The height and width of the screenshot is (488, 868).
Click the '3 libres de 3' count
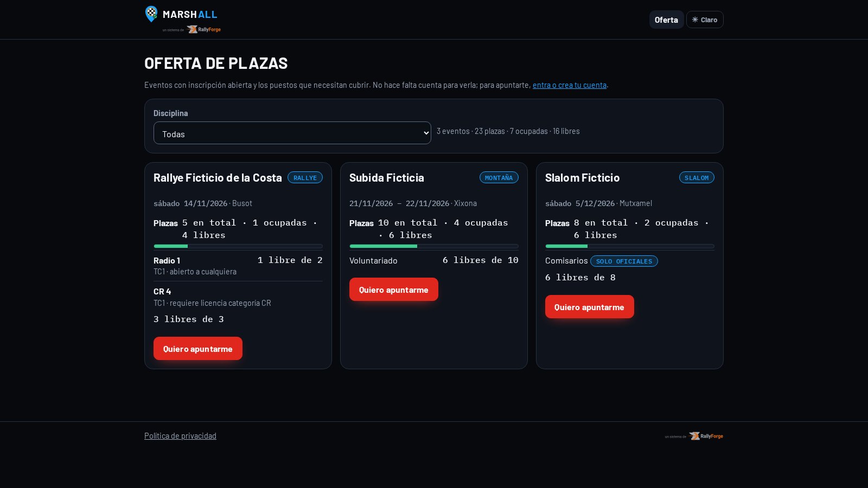189,319
